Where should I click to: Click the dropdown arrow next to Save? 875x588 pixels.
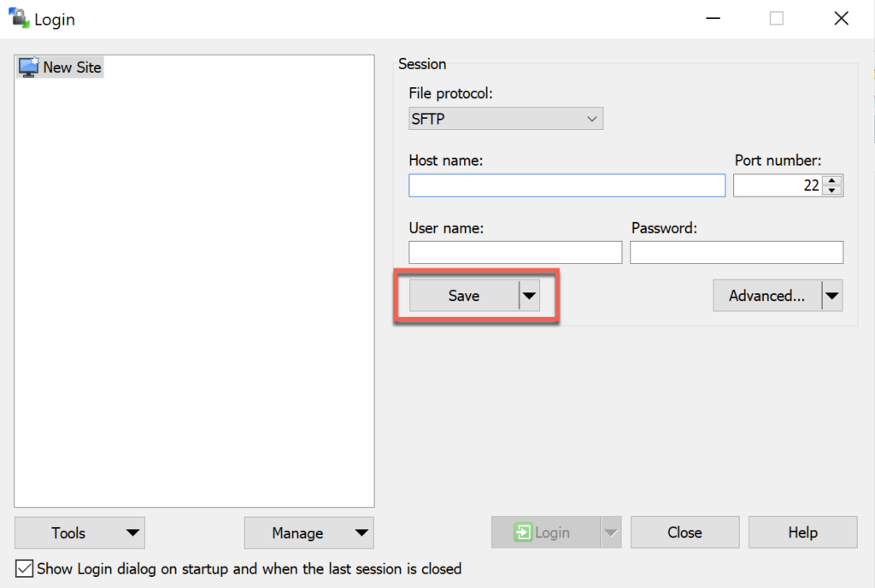530,295
